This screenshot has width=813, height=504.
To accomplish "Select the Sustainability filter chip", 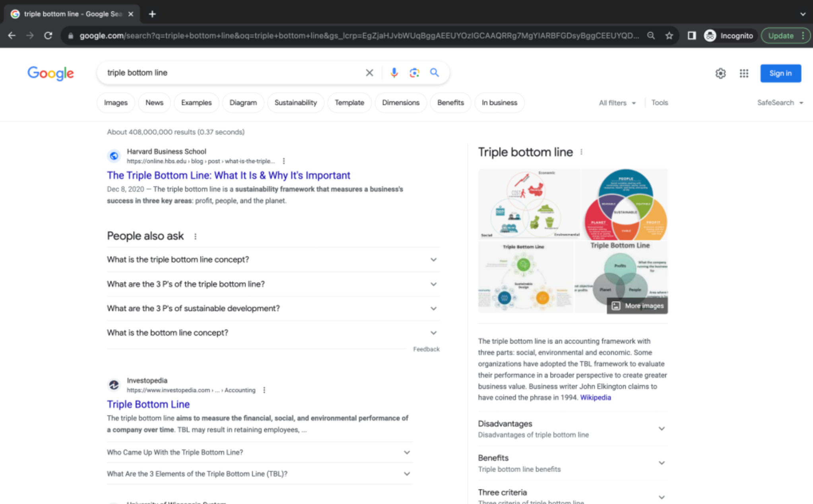I will 295,103.
